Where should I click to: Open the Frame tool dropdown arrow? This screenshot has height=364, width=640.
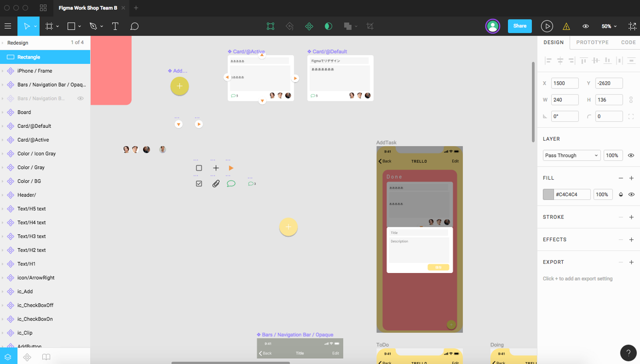pos(58,27)
